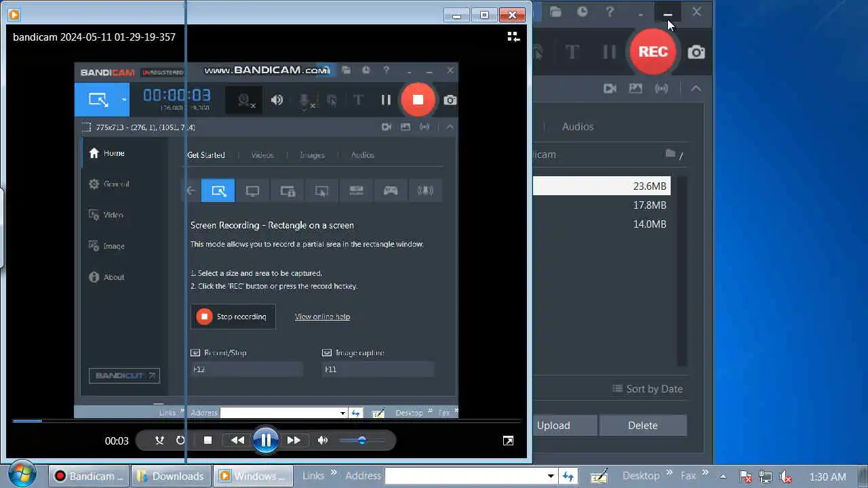This screenshot has width=868, height=488.
Task: Open the Sort by Date options
Action: 648,388
